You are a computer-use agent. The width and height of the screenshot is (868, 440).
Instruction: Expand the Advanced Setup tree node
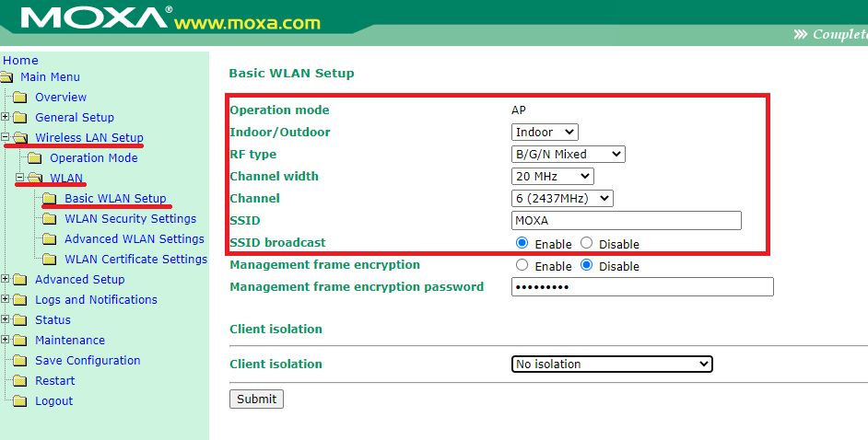pos(6,279)
